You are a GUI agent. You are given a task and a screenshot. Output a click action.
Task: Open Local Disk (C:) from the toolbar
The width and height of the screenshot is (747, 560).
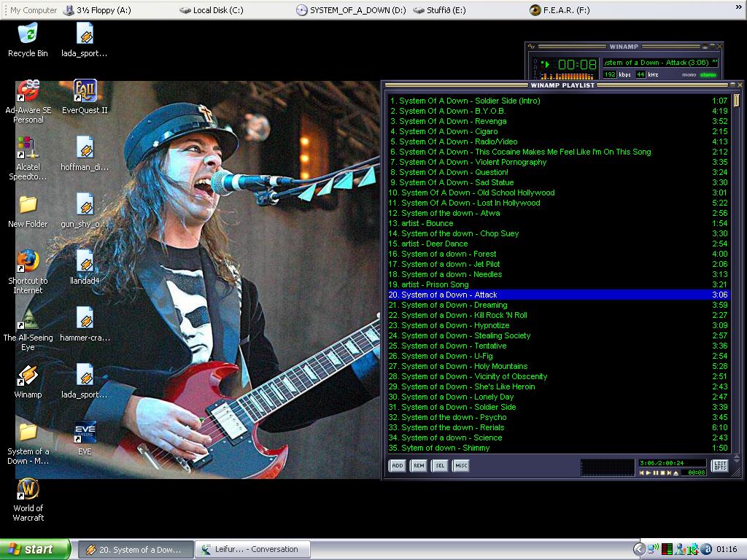coord(211,10)
